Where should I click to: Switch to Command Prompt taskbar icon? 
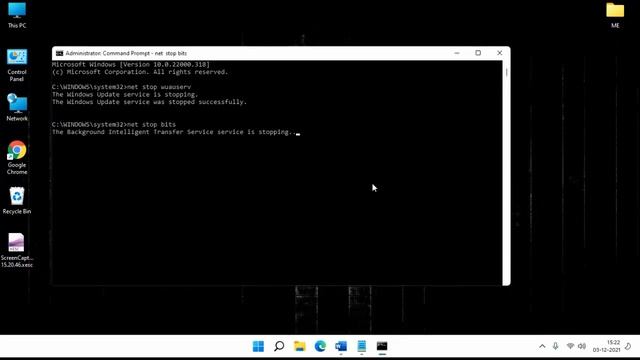tap(382, 346)
